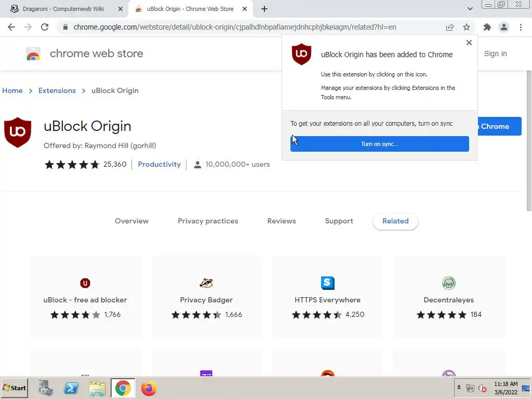Expand the tab search chevron
This screenshot has height=399, width=532.
[470, 9]
